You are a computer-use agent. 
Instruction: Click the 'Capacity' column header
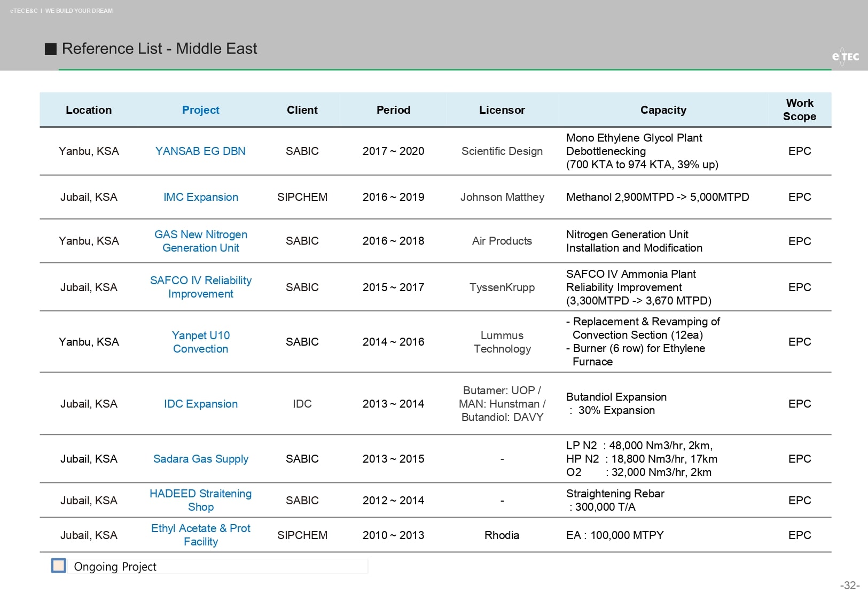[663, 110]
